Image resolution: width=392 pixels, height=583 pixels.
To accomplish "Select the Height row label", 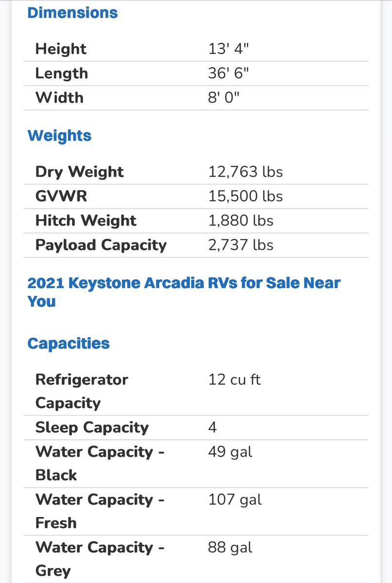I will click(61, 49).
